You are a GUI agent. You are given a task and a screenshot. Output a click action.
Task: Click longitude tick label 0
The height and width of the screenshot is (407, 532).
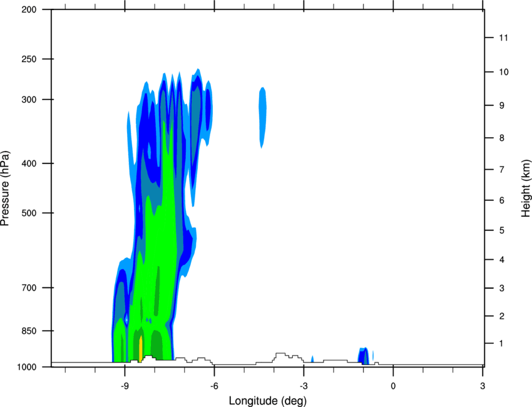click(x=393, y=386)
